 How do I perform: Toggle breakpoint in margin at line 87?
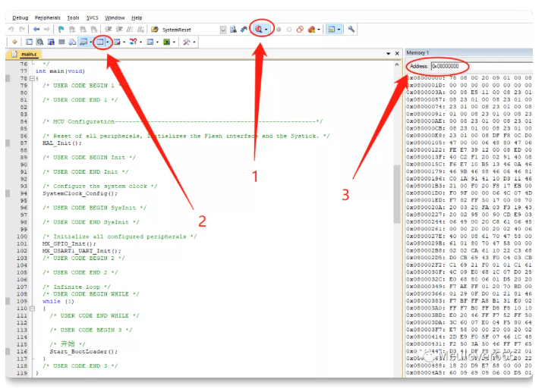click(8, 143)
